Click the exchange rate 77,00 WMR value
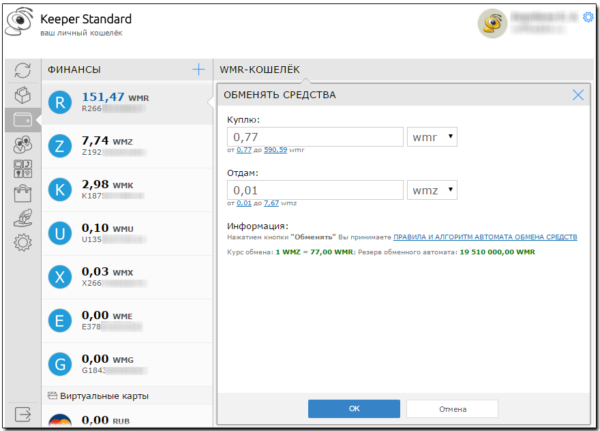Image resolution: width=600 pixels, height=431 pixels. pyautogui.click(x=332, y=252)
